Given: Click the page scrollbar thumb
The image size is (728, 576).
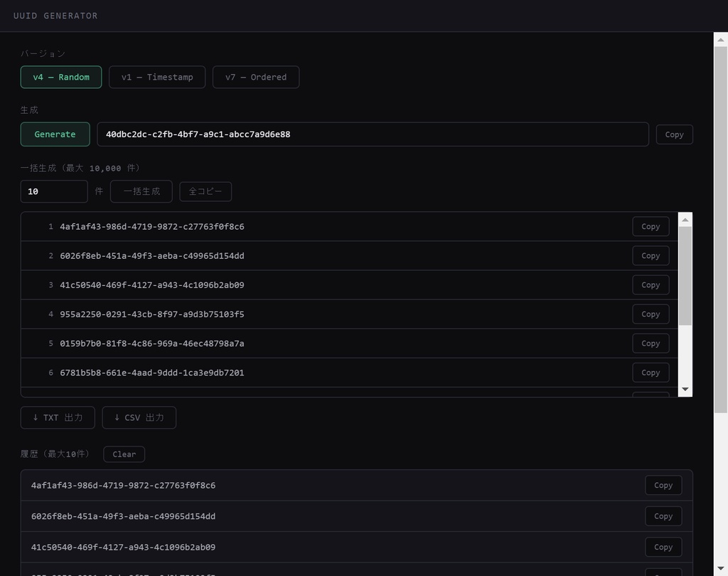Looking at the screenshot, I should pos(721,230).
